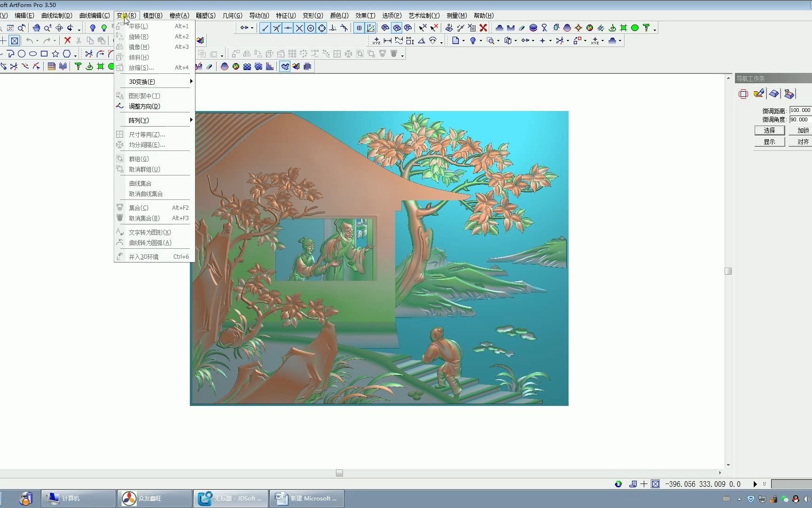The width and height of the screenshot is (812, 508).
Task: Click the 微调距离 input field
Action: point(801,110)
